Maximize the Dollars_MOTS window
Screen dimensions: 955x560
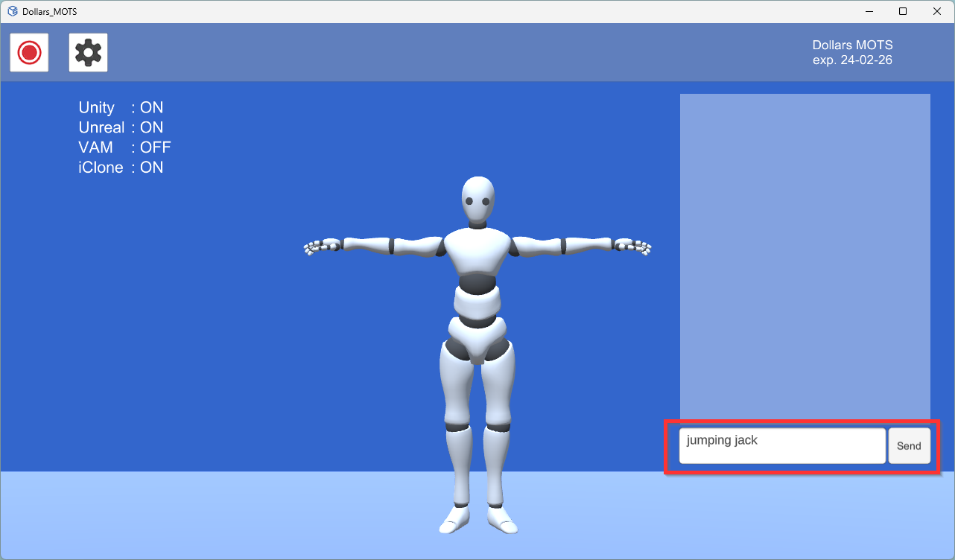[903, 11]
